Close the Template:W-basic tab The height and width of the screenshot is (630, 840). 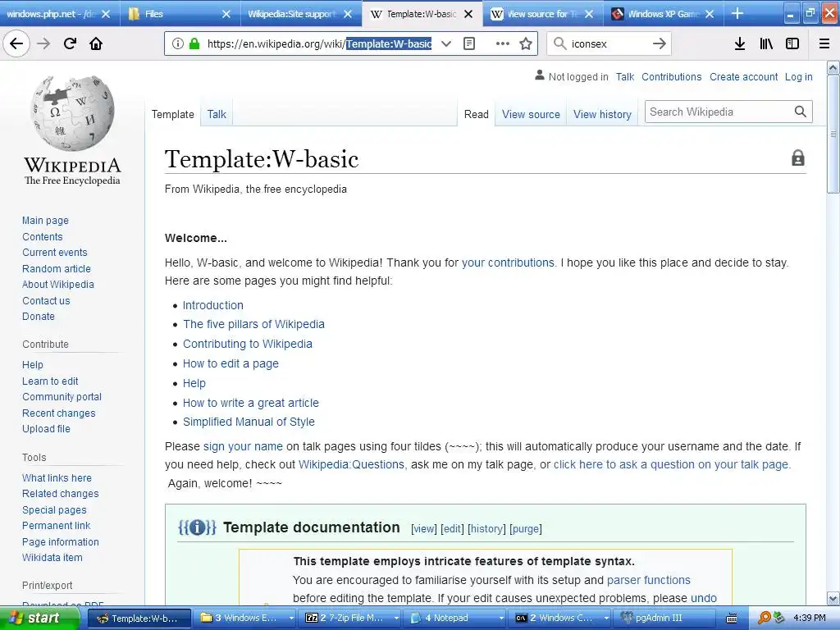tap(468, 14)
